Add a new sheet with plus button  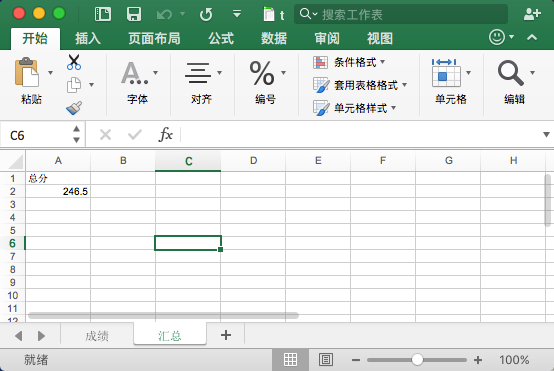(x=226, y=335)
